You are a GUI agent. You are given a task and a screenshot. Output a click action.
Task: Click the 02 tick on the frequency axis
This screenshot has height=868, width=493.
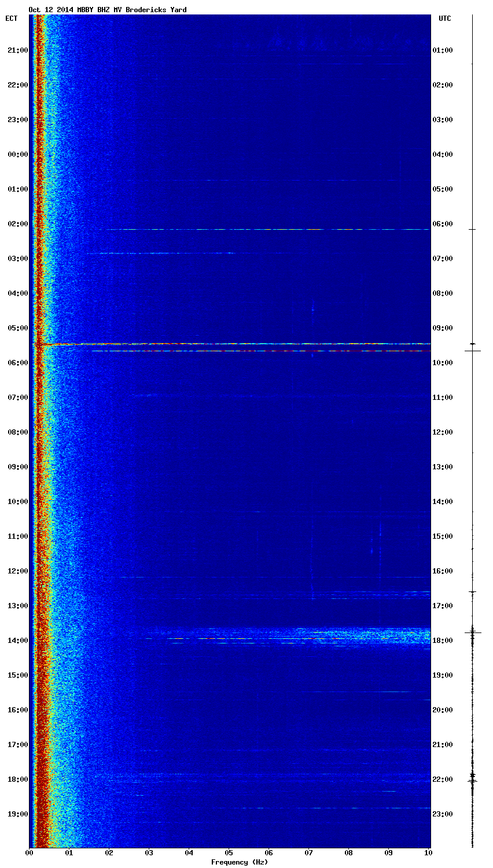tap(109, 853)
